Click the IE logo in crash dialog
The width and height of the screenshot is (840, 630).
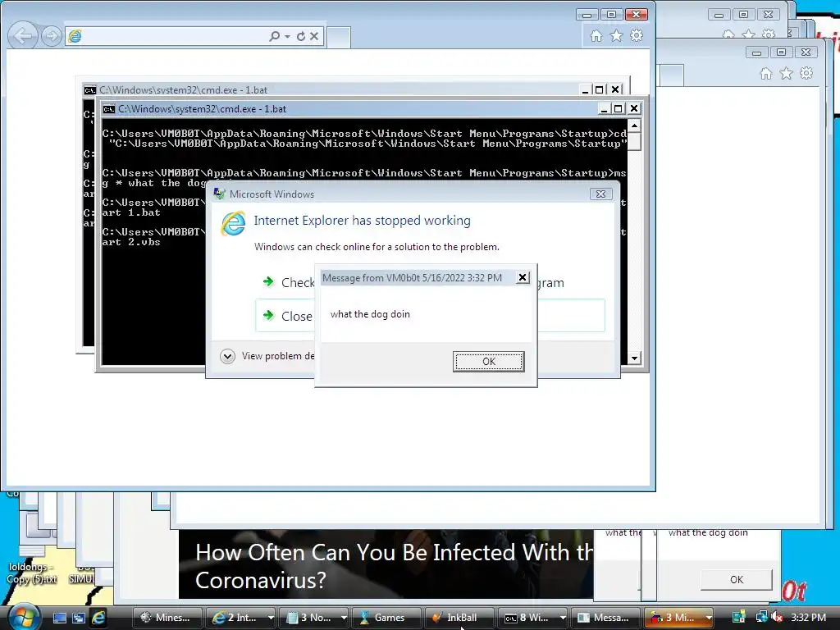click(233, 224)
